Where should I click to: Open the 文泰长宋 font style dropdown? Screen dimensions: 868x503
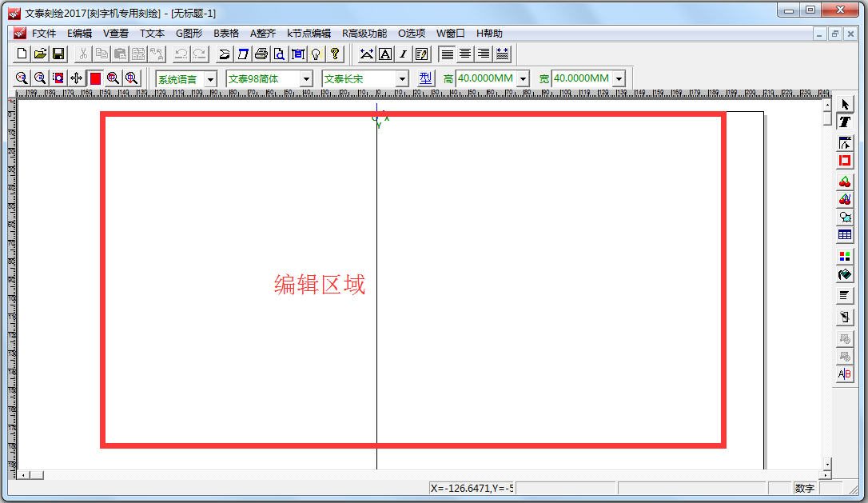click(x=403, y=79)
